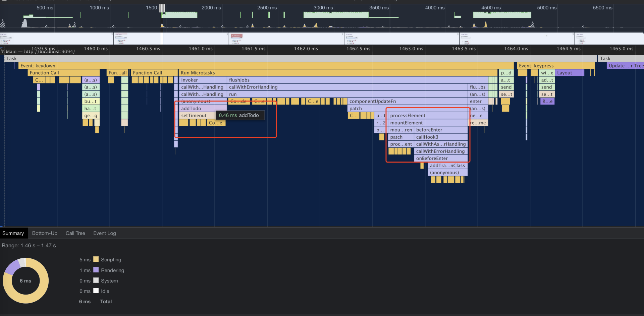The height and width of the screenshot is (316, 644).
Task: Click the summary donut chart showing 6 ms
Action: point(25,281)
